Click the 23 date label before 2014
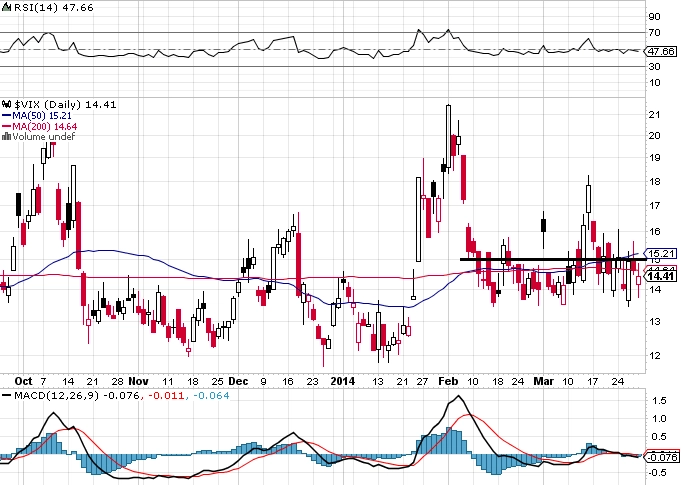682x485 pixels. click(312, 381)
